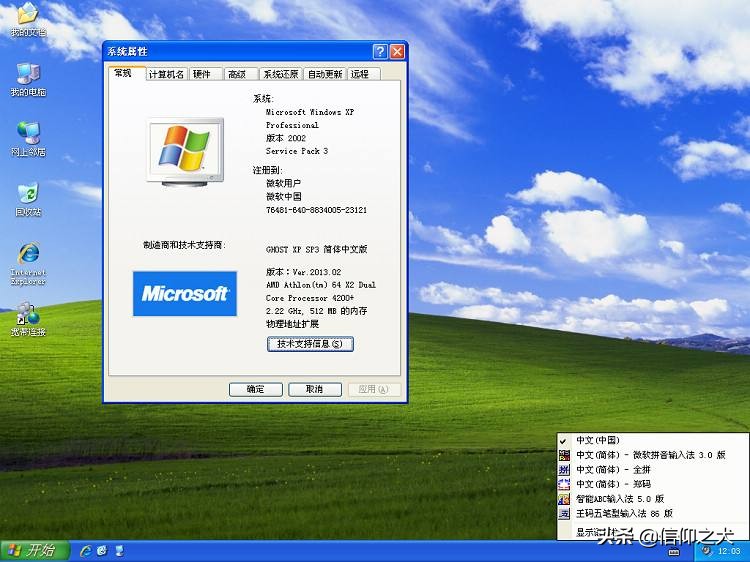
Task: Click the 全拼 input method icon
Action: coord(564,470)
